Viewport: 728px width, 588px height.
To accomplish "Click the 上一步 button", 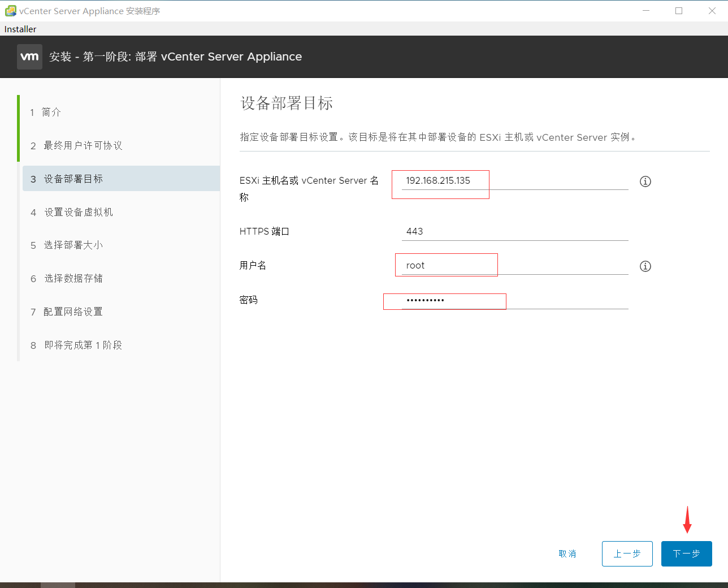I will point(627,554).
